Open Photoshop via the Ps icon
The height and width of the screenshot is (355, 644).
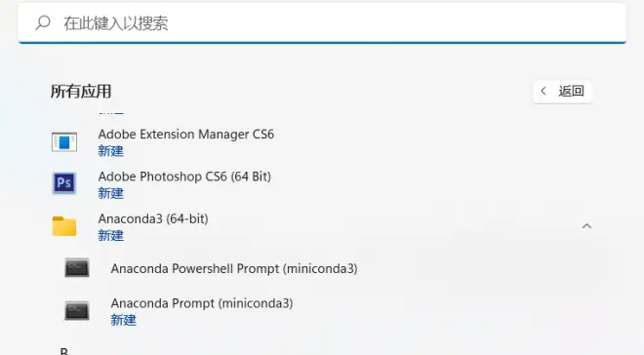pos(64,182)
